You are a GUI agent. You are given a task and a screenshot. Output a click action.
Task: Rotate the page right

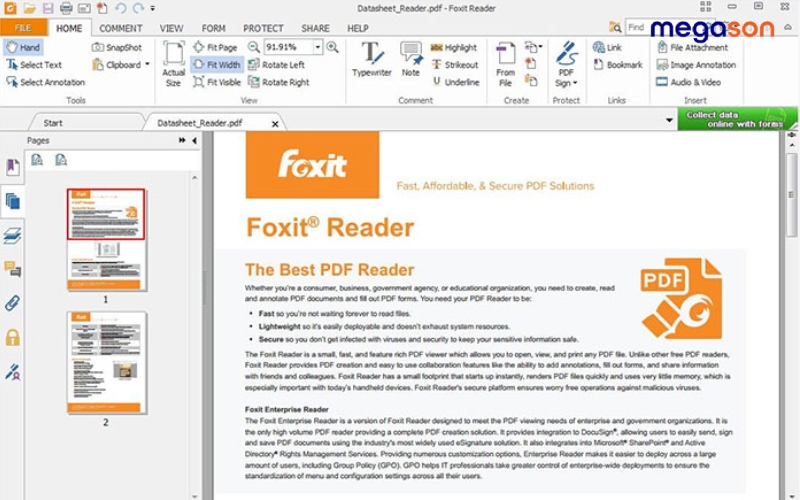point(279,82)
